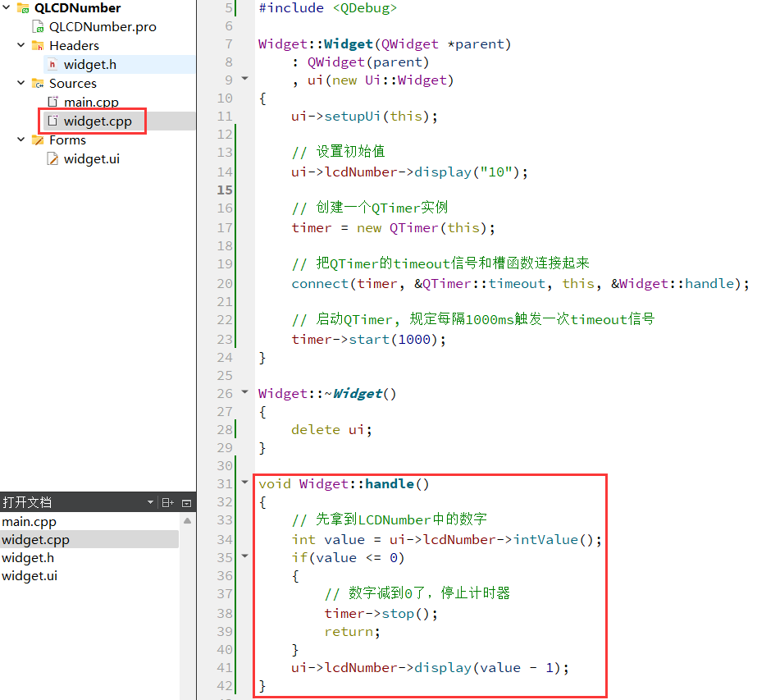Click the QLCDNumber project folder icon
The image size is (757, 700).
(23, 7)
